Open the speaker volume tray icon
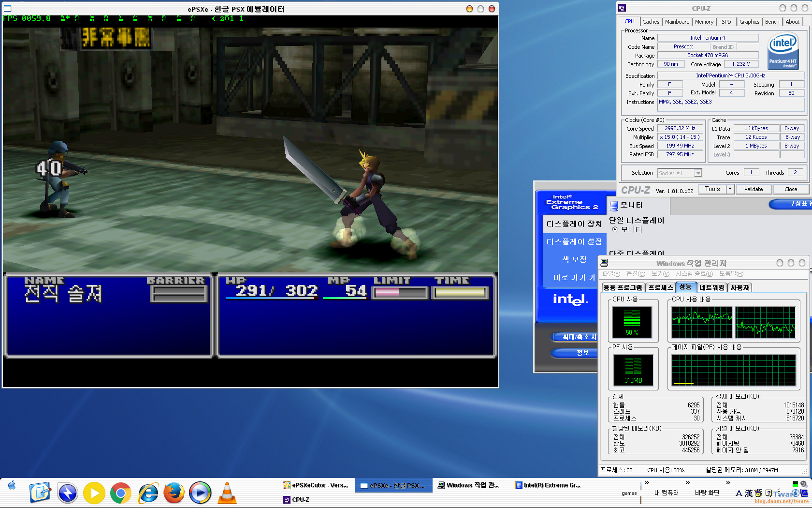Viewport: 812px width, 508px height. point(804,484)
